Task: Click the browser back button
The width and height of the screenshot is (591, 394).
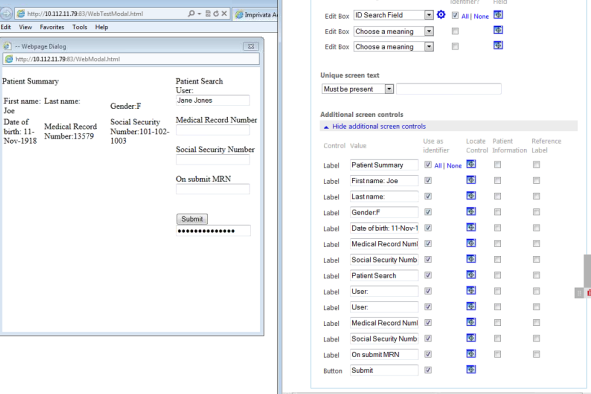Action: 6,14
